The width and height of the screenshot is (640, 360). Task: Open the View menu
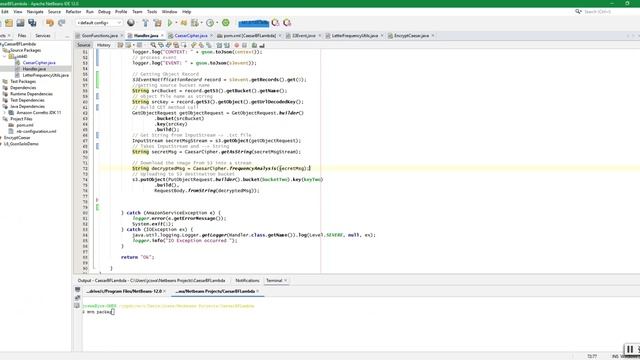pyautogui.click(x=18, y=12)
